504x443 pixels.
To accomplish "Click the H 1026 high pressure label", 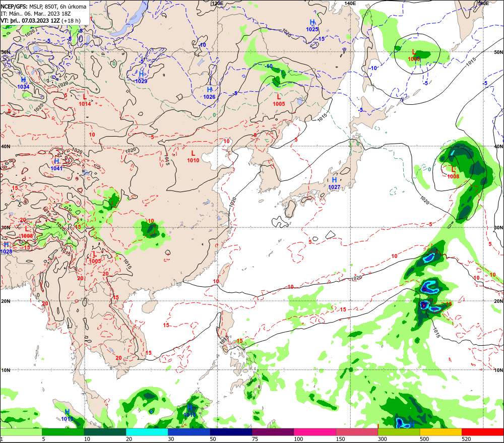I will pos(209,93).
